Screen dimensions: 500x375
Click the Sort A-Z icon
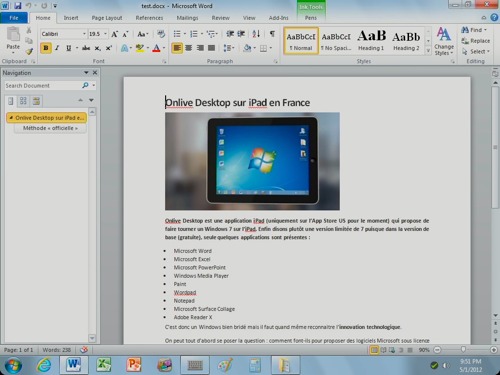[x=256, y=34]
